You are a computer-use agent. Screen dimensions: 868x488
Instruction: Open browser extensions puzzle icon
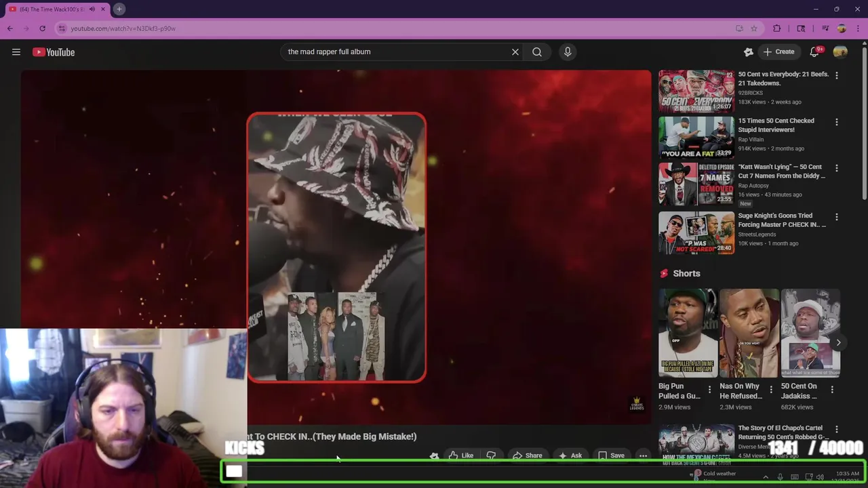[777, 28]
